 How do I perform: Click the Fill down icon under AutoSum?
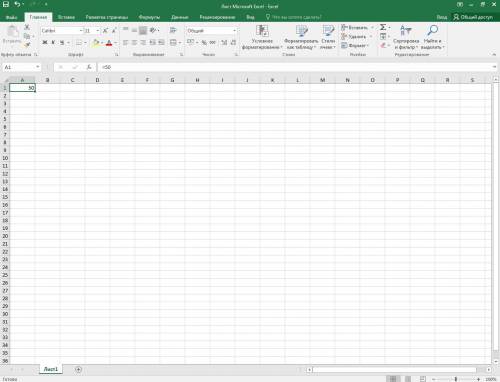[383, 36]
